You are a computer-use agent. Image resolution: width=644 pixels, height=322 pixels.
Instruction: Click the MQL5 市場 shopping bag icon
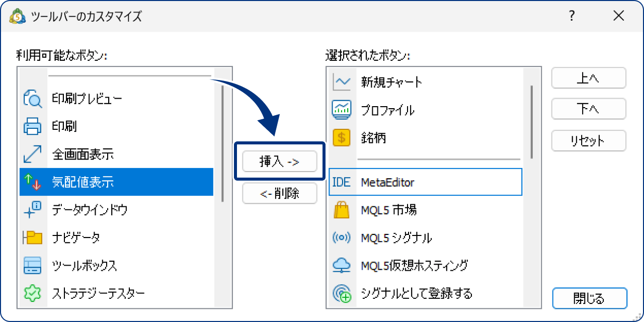(341, 210)
